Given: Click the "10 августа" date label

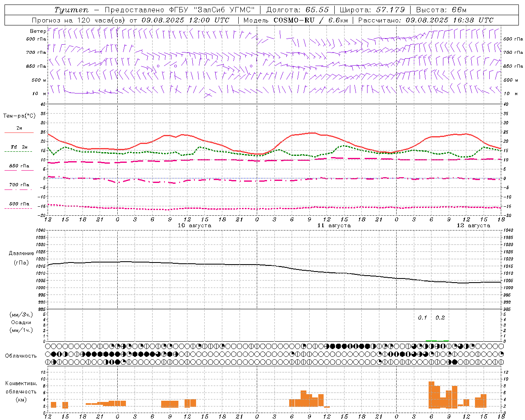Looking at the screenshot, I should (194, 226).
